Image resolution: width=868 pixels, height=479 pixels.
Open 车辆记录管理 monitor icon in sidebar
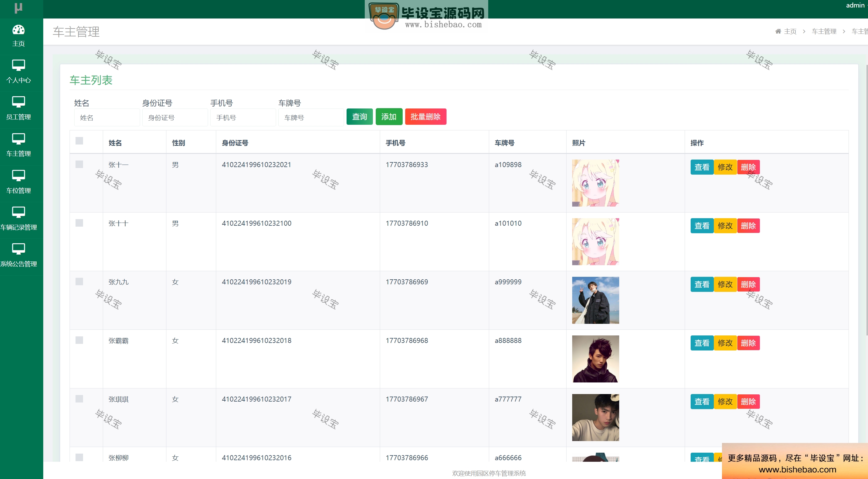(18, 212)
